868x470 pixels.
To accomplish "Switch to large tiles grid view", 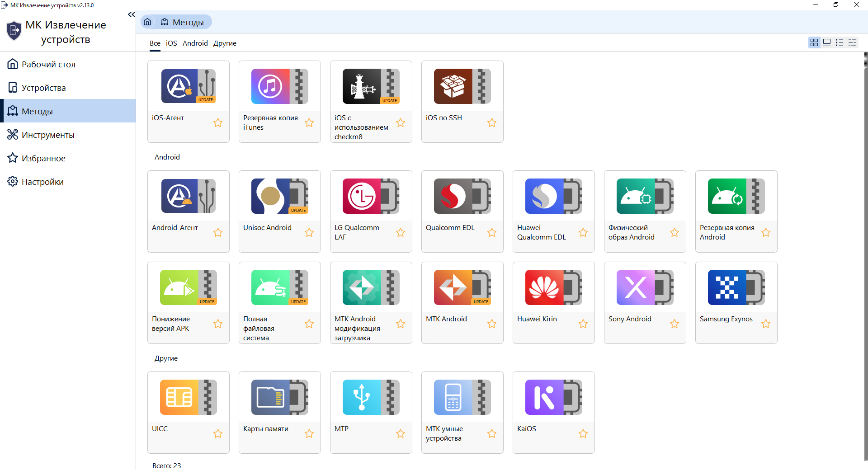I will (814, 42).
